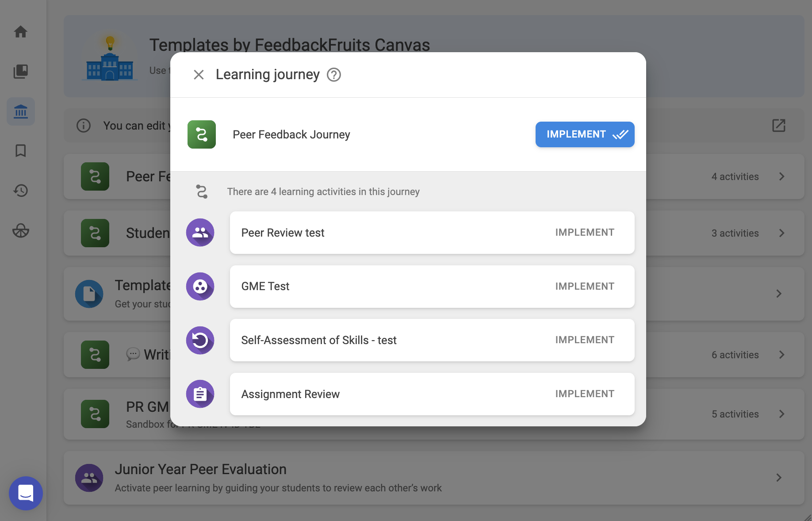Expand the row with 4 activities
This screenshot has height=521, width=812.
tap(782, 176)
